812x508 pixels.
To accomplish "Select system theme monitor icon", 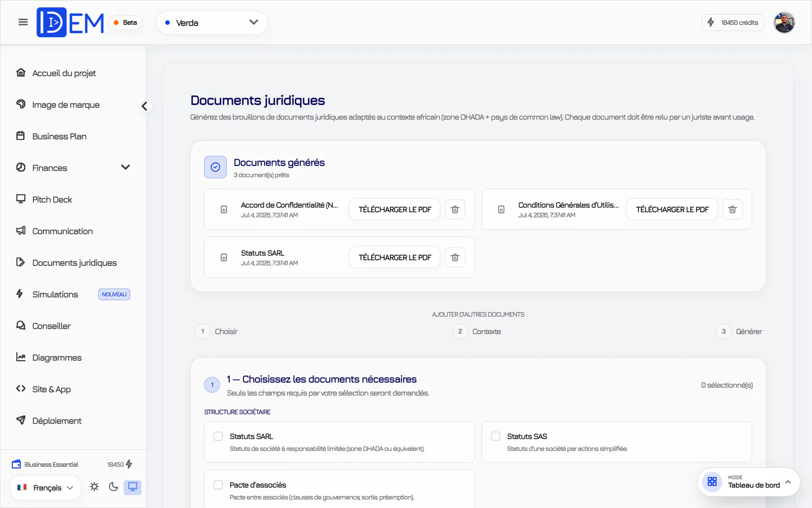I will click(133, 487).
